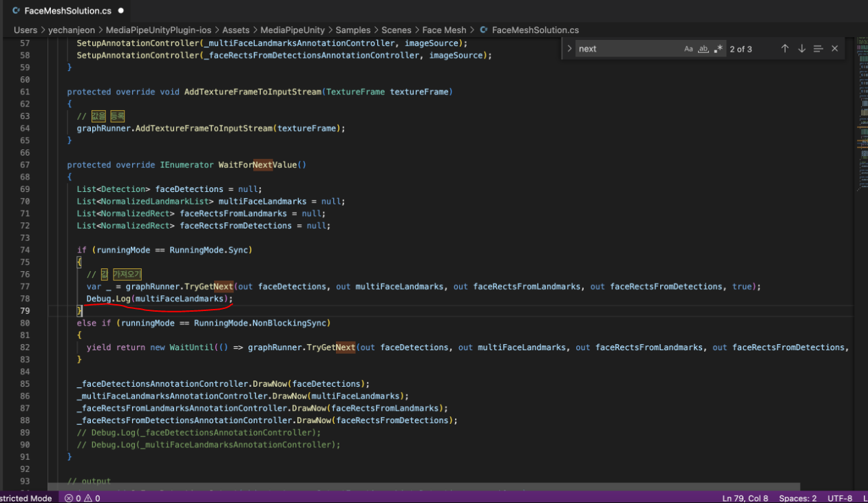Toggle Match Case in the Find widget
This screenshot has width=868, height=503.
(x=688, y=48)
